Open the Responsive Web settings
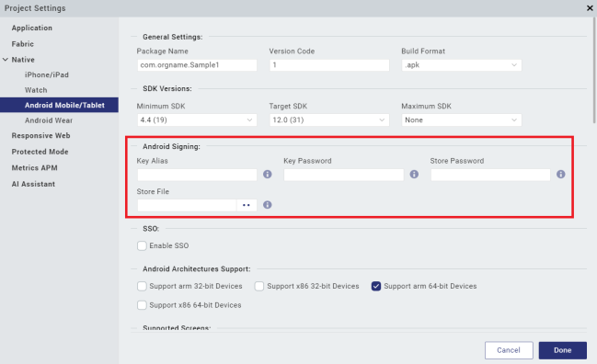597x364 pixels. click(x=40, y=136)
